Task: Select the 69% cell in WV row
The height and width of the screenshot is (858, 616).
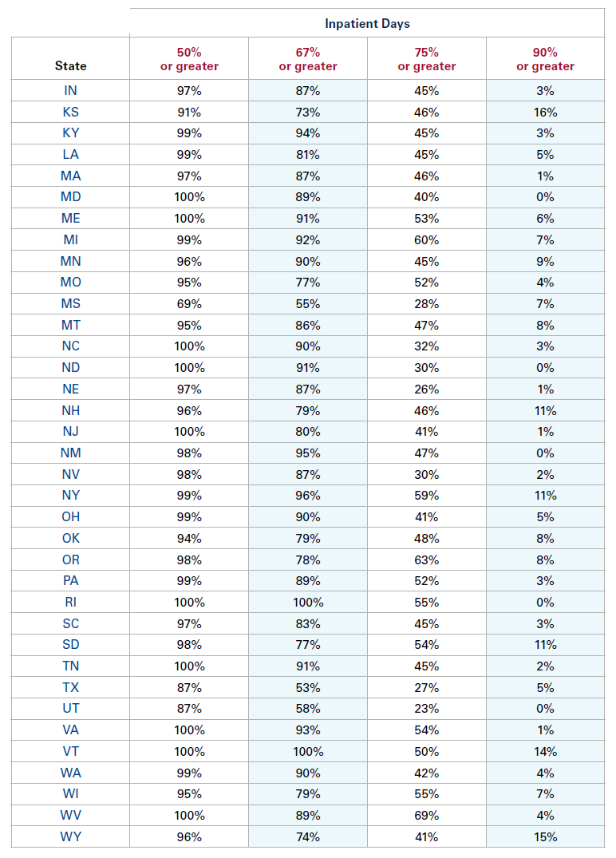Action: (x=427, y=815)
